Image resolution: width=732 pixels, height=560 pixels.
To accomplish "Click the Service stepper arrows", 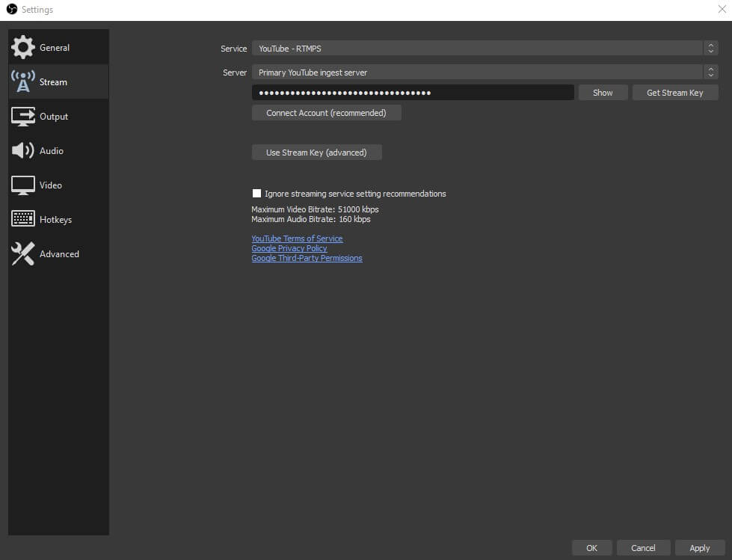I will coord(710,48).
